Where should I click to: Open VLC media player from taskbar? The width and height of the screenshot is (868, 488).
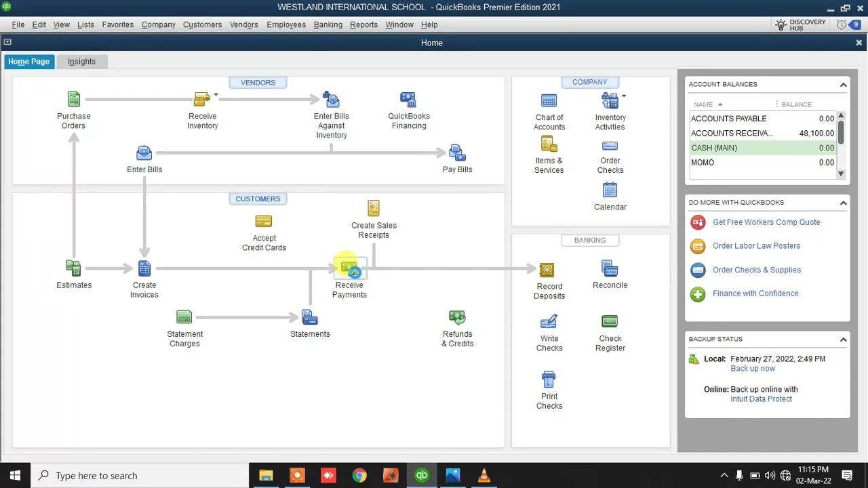484,476
